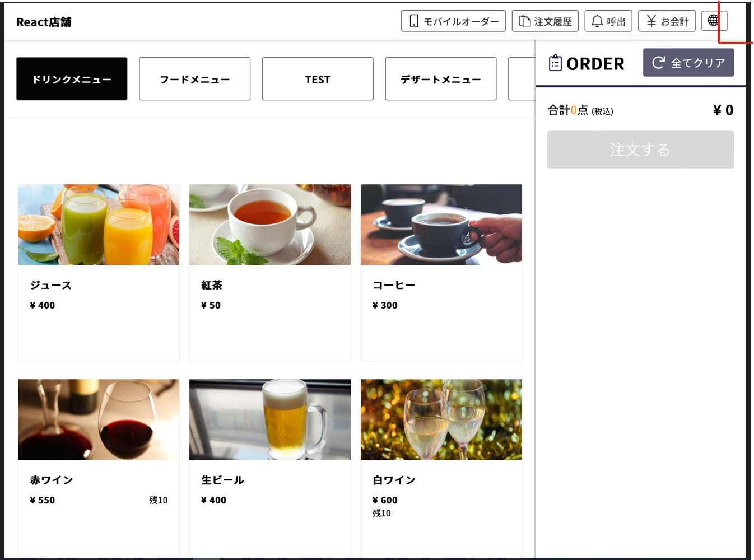Click the smartphone icon in モバイルオーダー
The image size is (754, 560).
[414, 21]
